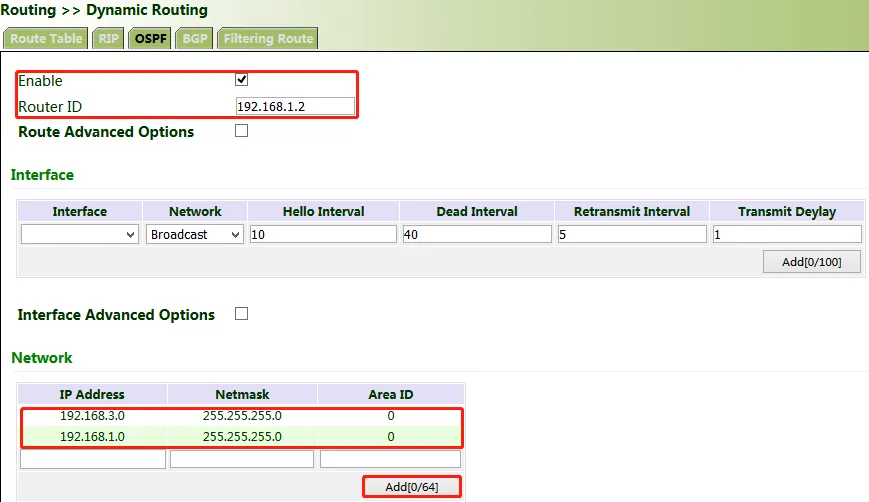Click the green Network section heading
Viewport: 869px width, 502px height.
tap(42, 357)
